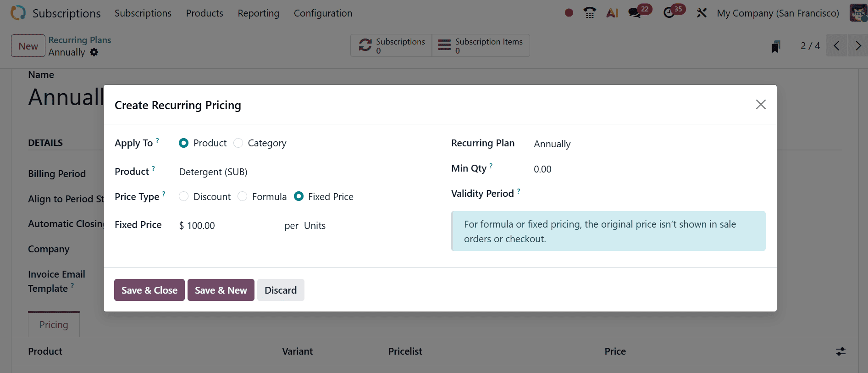The width and height of the screenshot is (868, 373).
Task: Select the Product radio for Apply To
Action: click(184, 143)
